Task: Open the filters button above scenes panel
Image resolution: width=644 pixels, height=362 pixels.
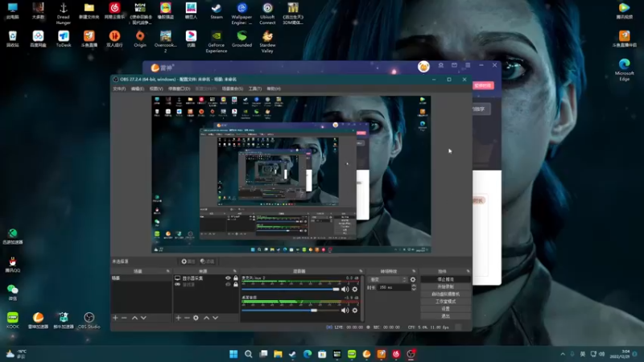Action: coord(208,261)
